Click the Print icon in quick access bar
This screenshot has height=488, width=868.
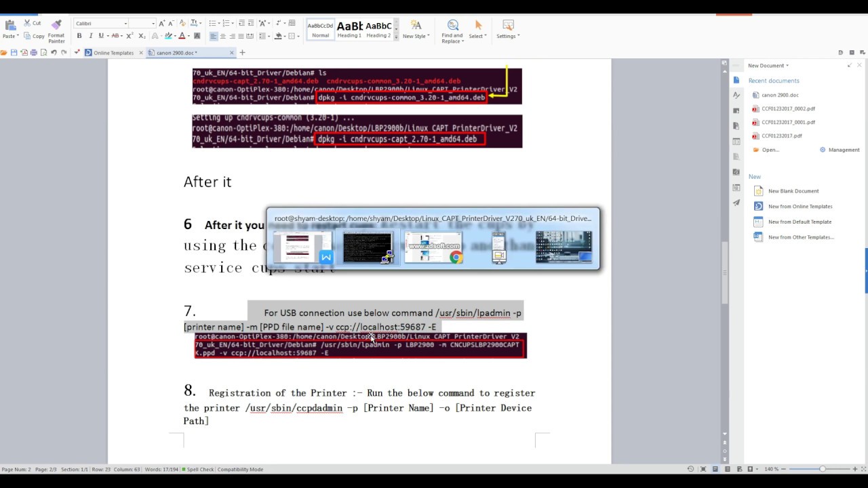[34, 52]
